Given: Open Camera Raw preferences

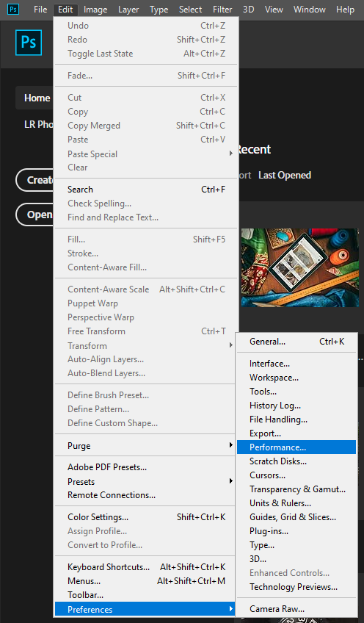Looking at the screenshot, I should [296, 609].
